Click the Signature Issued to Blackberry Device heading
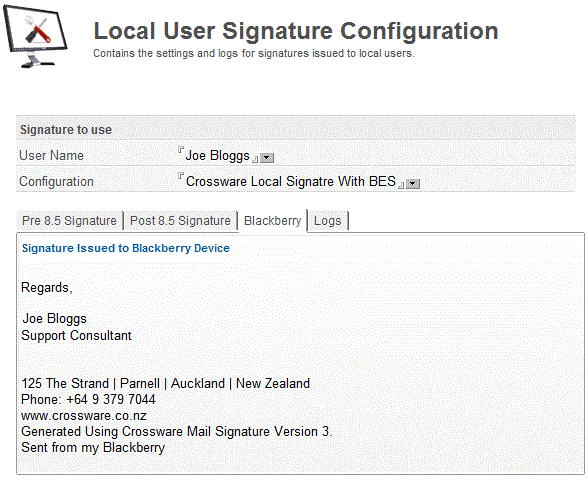 pyautogui.click(x=126, y=248)
